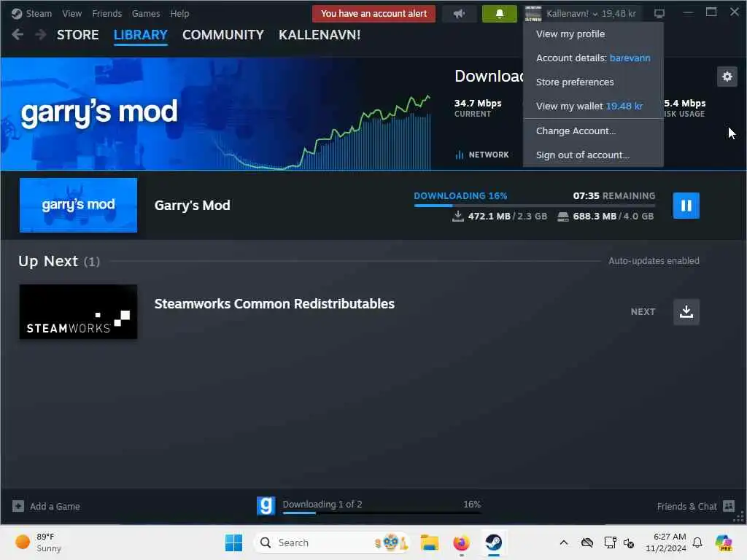Open the KALLENAVN! profile tab
The image size is (747, 560).
coord(320,35)
